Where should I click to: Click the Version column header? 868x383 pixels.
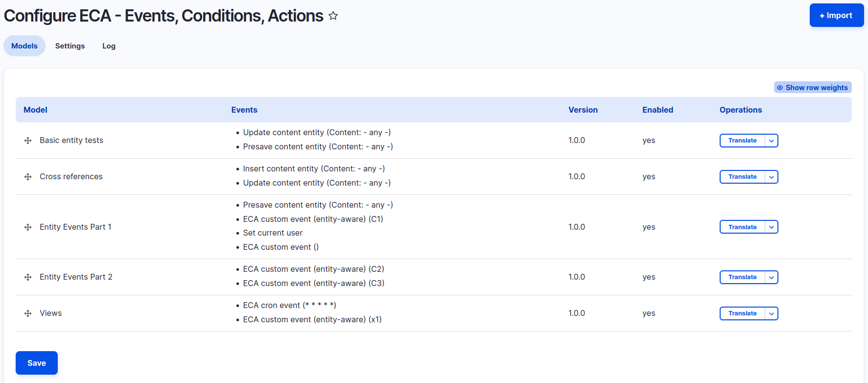[583, 110]
